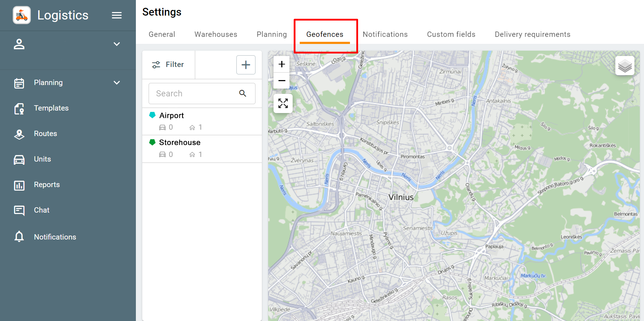Open the map layers selector
644x321 pixels.
625,66
